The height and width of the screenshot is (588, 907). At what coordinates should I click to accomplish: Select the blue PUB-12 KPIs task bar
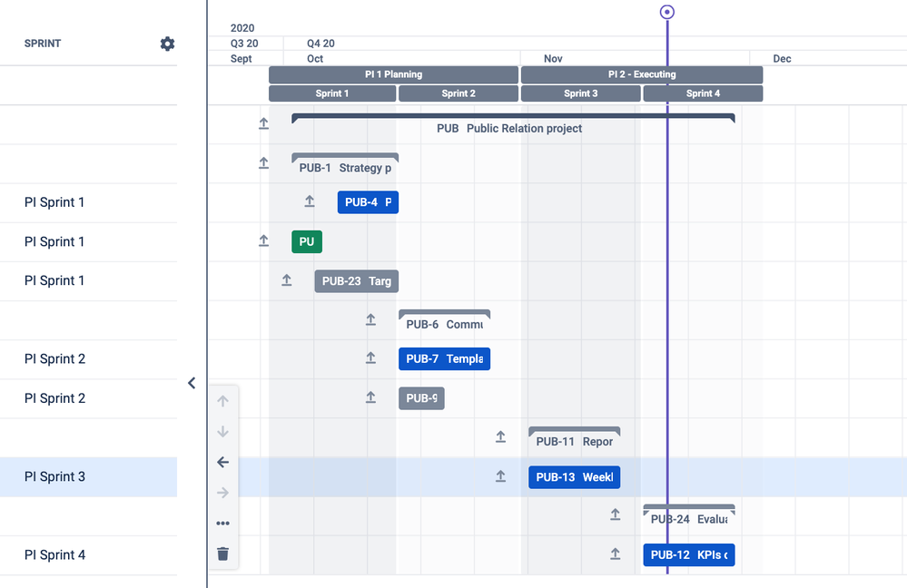(x=689, y=555)
